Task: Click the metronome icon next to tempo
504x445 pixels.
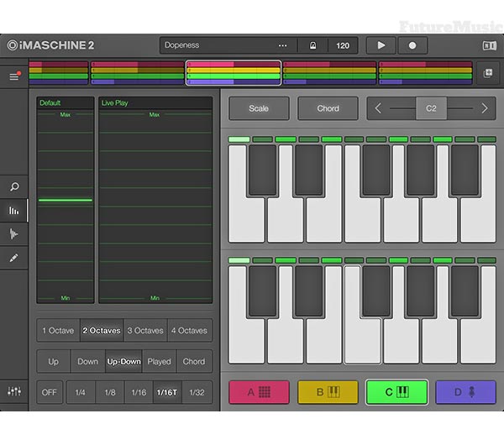Action: [312, 45]
